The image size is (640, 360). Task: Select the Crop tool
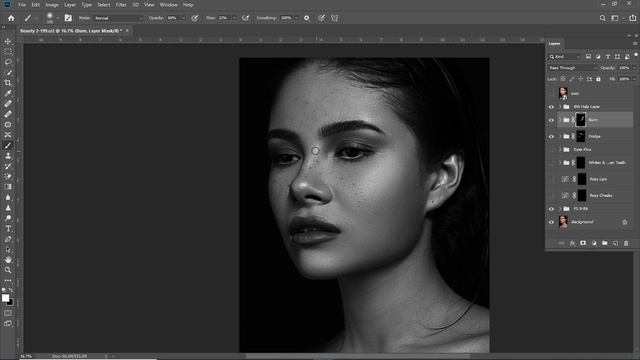coord(8,83)
